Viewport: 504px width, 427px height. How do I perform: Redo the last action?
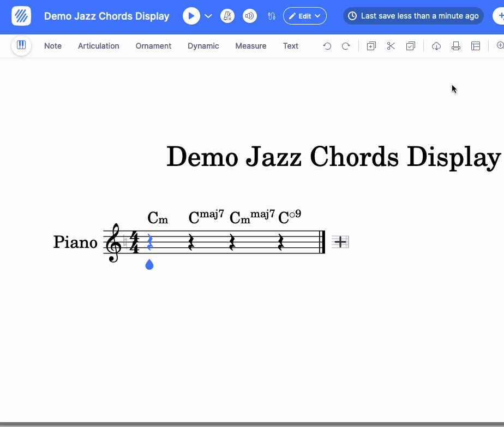coord(346,46)
